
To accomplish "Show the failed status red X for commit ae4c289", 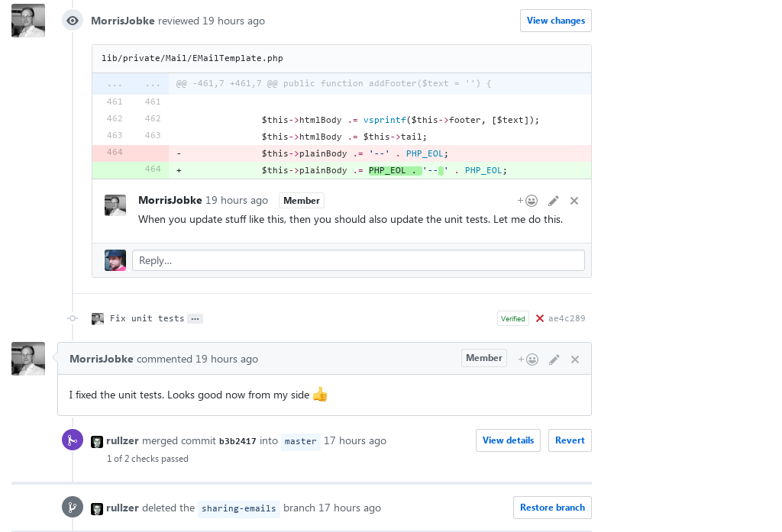I will pyautogui.click(x=540, y=318).
